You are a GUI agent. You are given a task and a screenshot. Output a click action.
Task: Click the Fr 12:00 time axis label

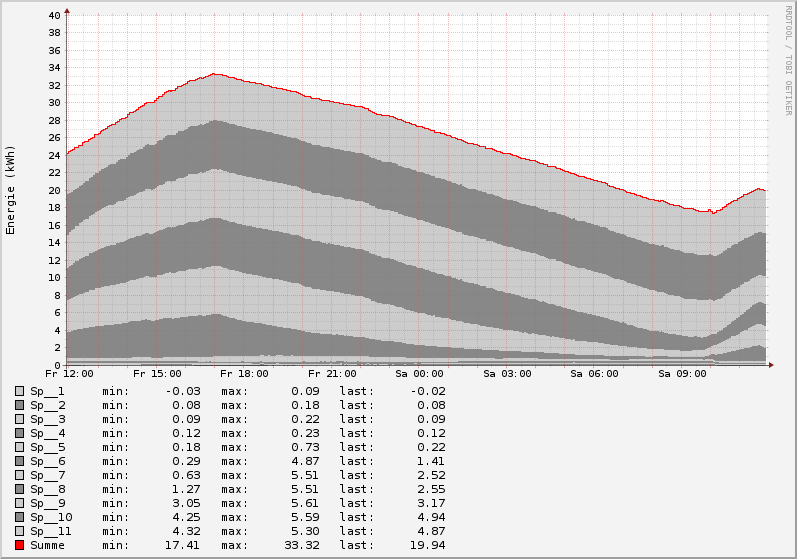(x=68, y=374)
